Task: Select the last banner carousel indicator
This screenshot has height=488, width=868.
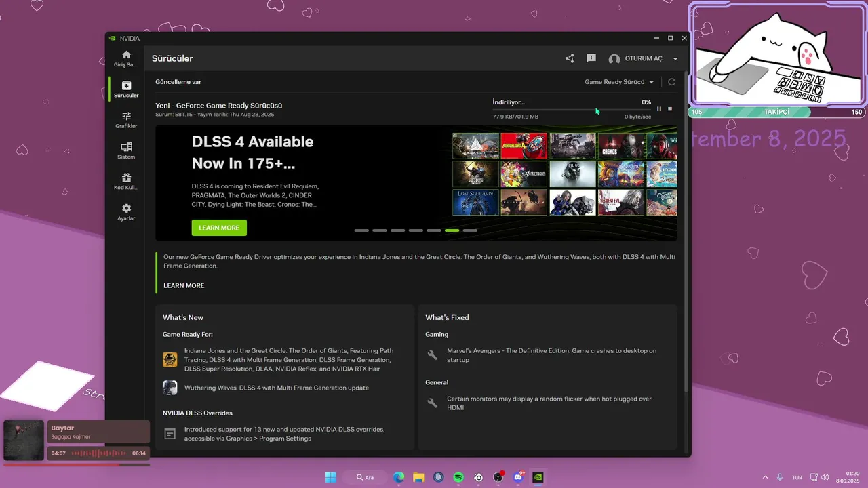Action: (x=470, y=230)
